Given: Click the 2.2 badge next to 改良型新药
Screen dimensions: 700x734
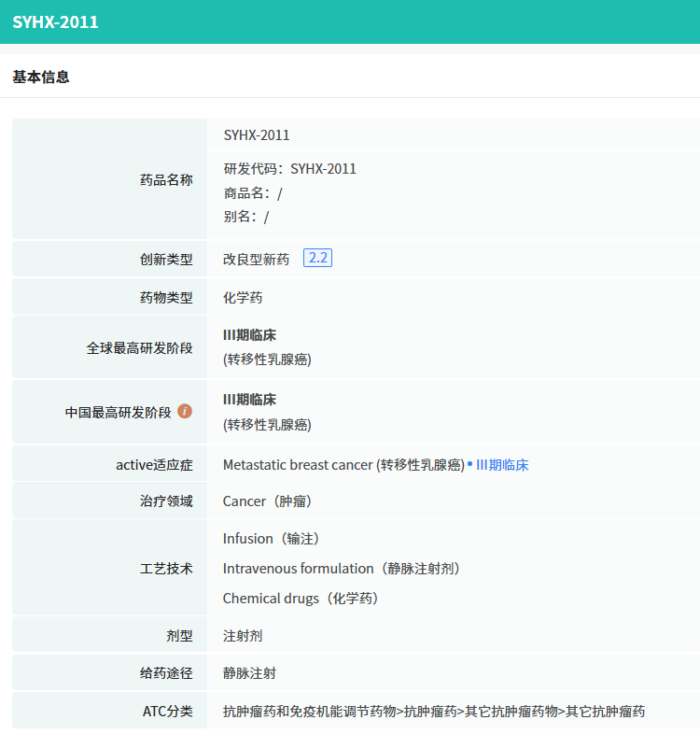Looking at the screenshot, I should point(317,258).
